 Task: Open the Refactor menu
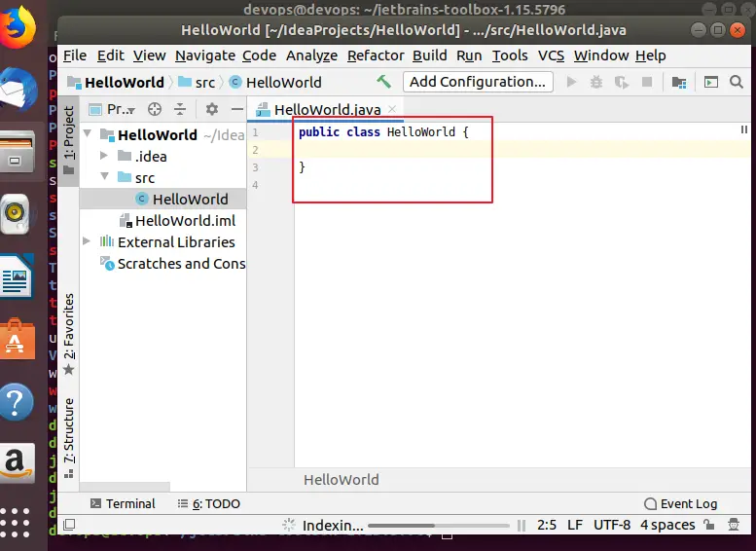click(x=376, y=55)
